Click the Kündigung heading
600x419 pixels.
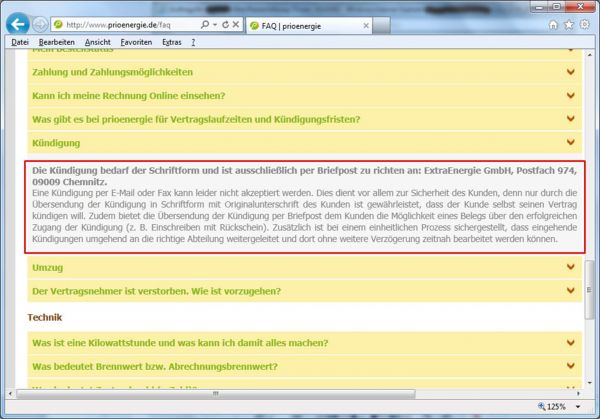[x=56, y=143]
